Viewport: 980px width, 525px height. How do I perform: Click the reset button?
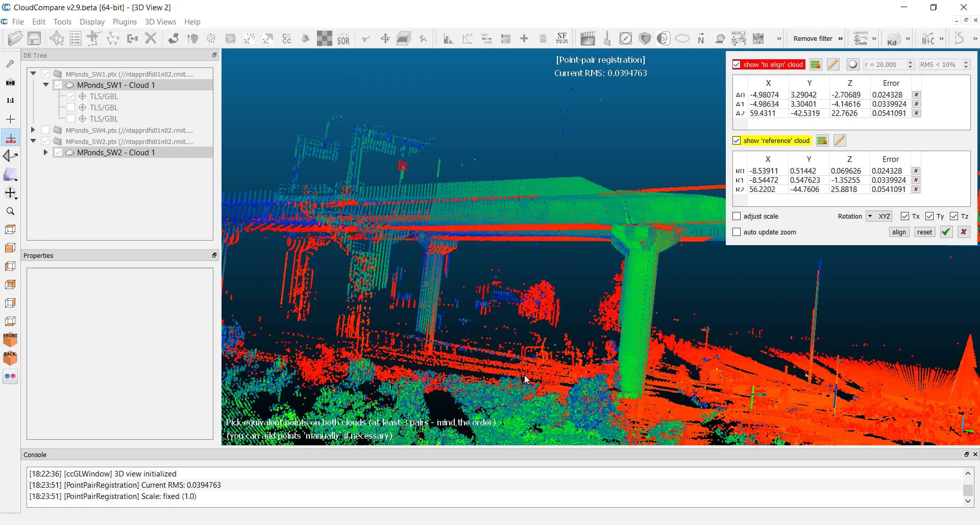924,232
